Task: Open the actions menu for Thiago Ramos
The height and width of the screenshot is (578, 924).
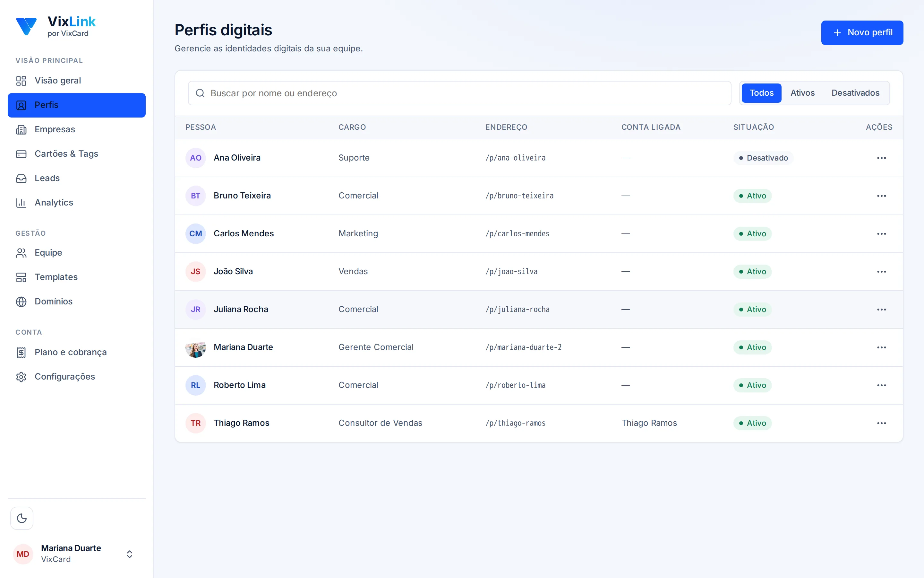Action: (881, 423)
